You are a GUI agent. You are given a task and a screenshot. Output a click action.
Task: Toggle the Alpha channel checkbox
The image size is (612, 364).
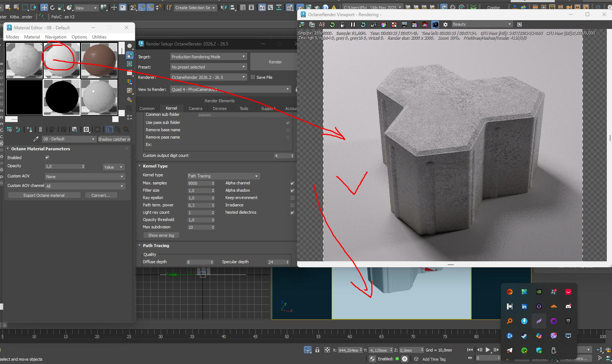point(292,183)
